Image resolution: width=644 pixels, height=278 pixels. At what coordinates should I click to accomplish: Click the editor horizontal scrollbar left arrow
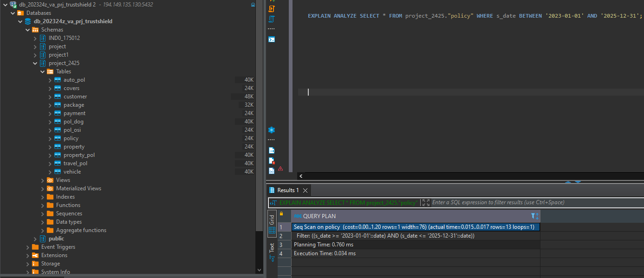[x=301, y=176]
